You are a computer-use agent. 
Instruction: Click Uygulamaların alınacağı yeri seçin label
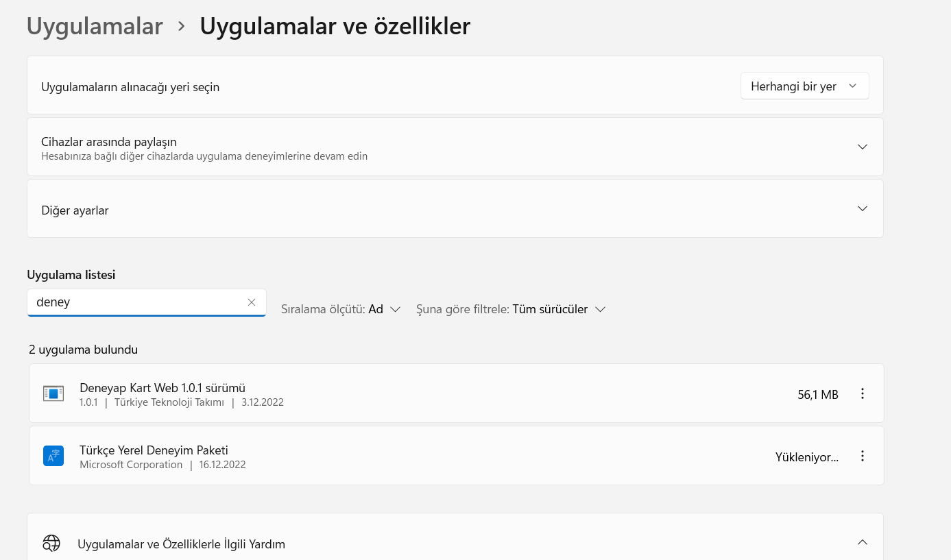(x=130, y=87)
